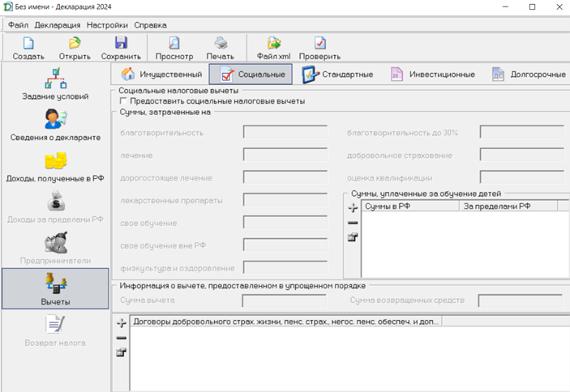The image size is (570, 392).
Task: Click the Печать printer icon
Action: [x=220, y=44]
